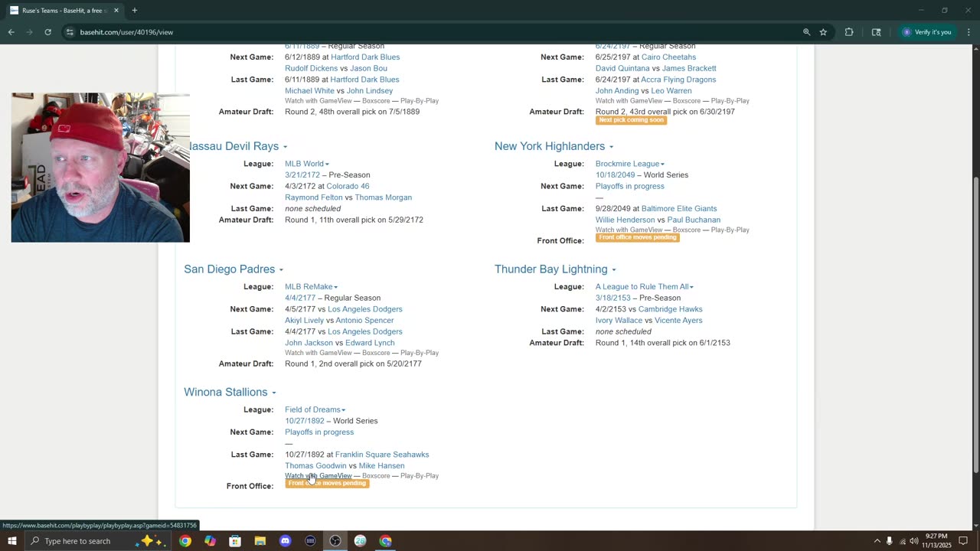980x551 pixels.
Task: Open the Windows Start menu
Action: point(12,541)
